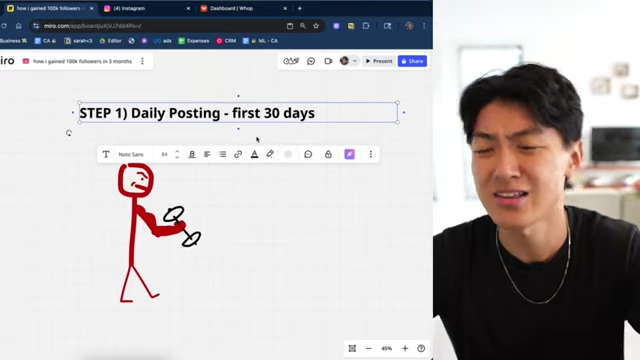Viewport: 640px width, 360px height.
Task: Click the install app icon in address bar
Action: [x=290, y=26]
